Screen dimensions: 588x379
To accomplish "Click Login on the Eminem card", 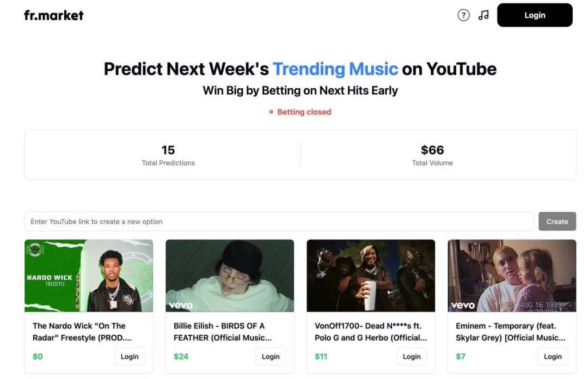I will [x=553, y=357].
